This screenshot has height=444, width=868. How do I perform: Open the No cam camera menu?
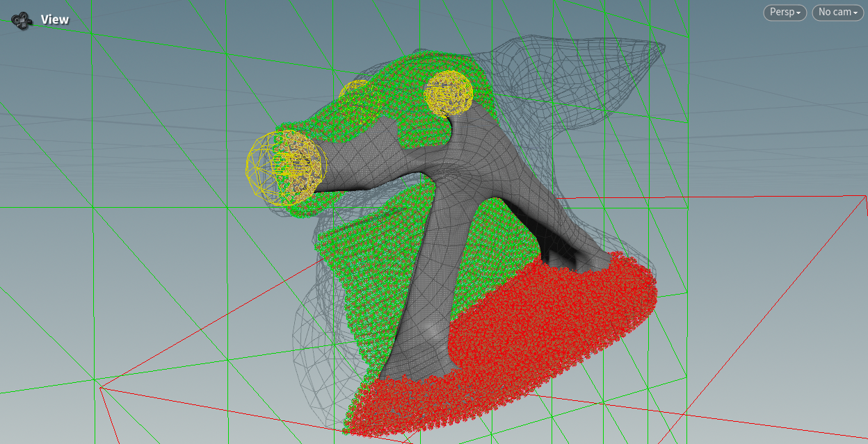837,13
